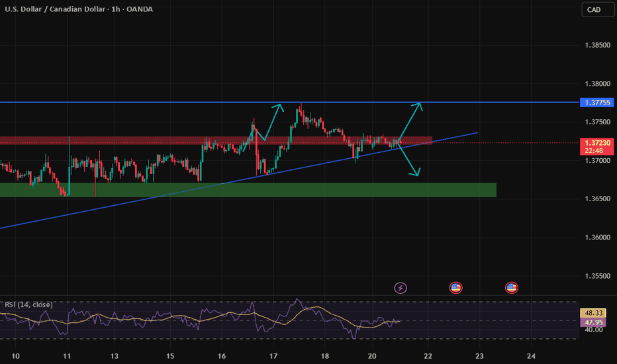
Task: Select the green support zone rectangle
Action: click(248, 190)
